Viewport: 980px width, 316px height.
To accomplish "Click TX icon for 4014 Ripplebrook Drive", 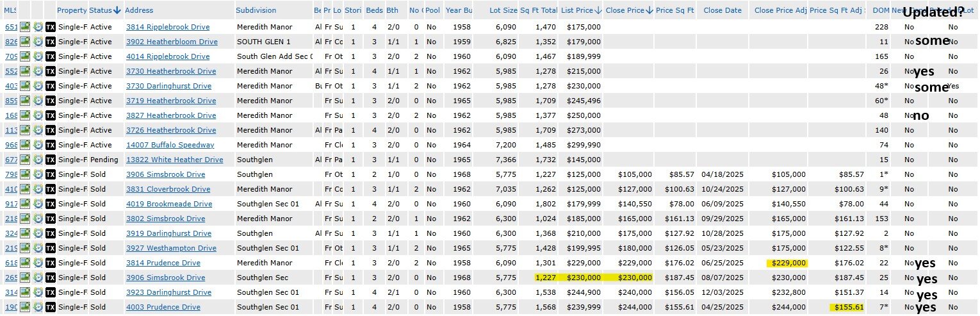I will click(x=51, y=56).
